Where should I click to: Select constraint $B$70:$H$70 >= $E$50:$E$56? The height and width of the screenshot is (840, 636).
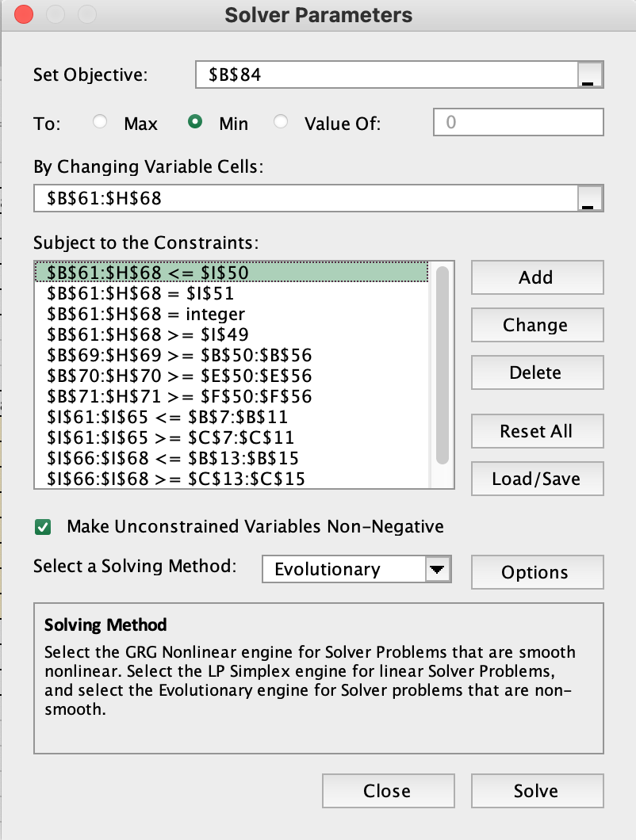pos(232,376)
